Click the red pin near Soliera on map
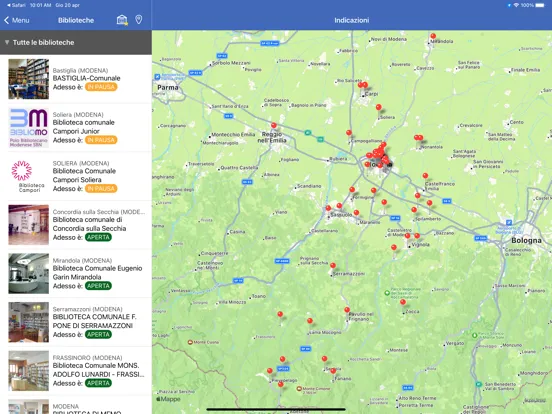552x414 pixels. (378, 107)
